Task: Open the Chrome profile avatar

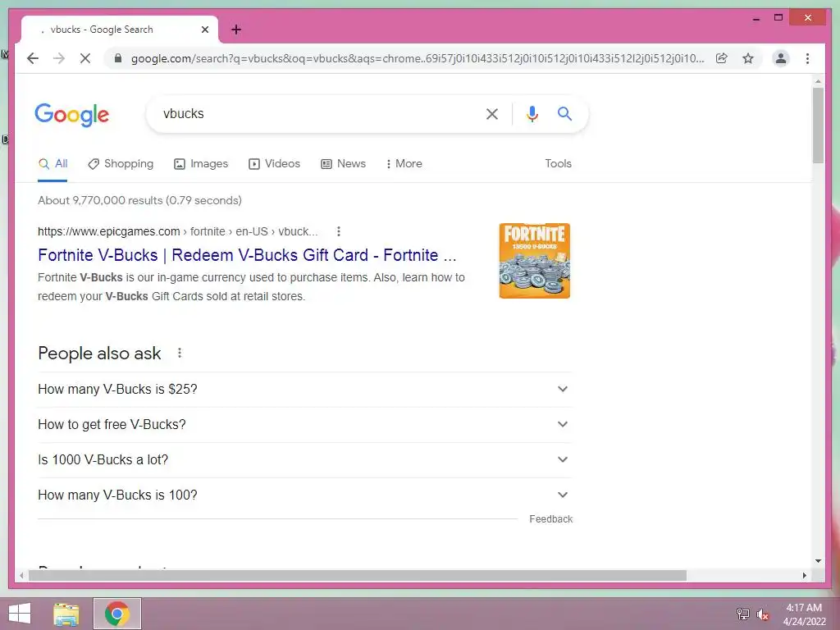Action: pos(781,58)
